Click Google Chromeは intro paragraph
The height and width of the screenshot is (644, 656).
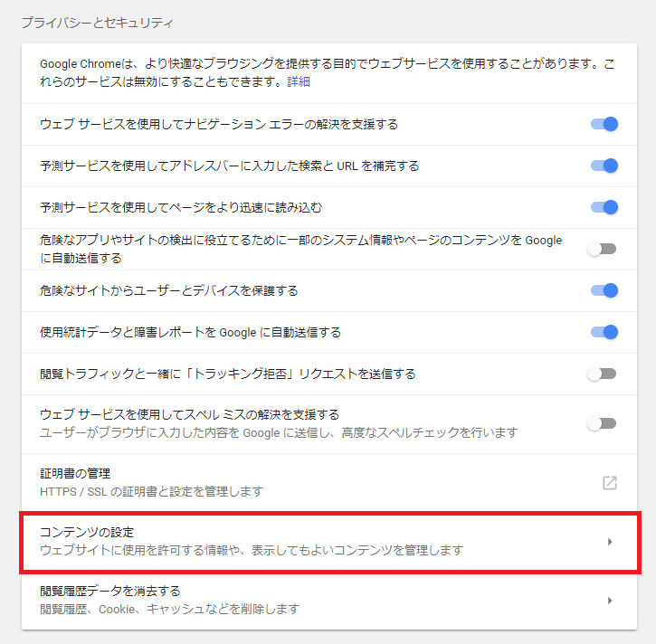click(328, 72)
